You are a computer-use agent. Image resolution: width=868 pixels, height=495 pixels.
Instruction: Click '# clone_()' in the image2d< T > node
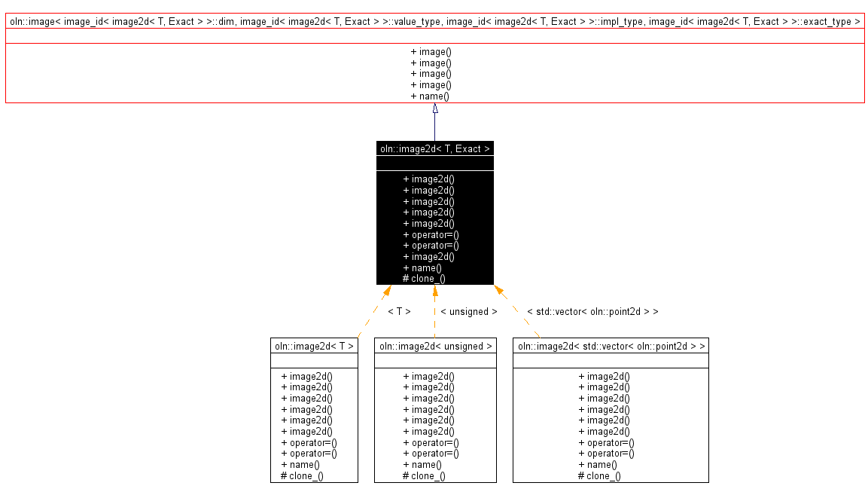pyautogui.click(x=302, y=475)
